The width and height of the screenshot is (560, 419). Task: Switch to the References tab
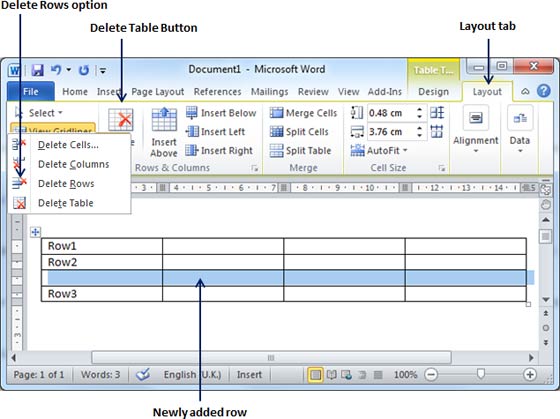tap(218, 92)
